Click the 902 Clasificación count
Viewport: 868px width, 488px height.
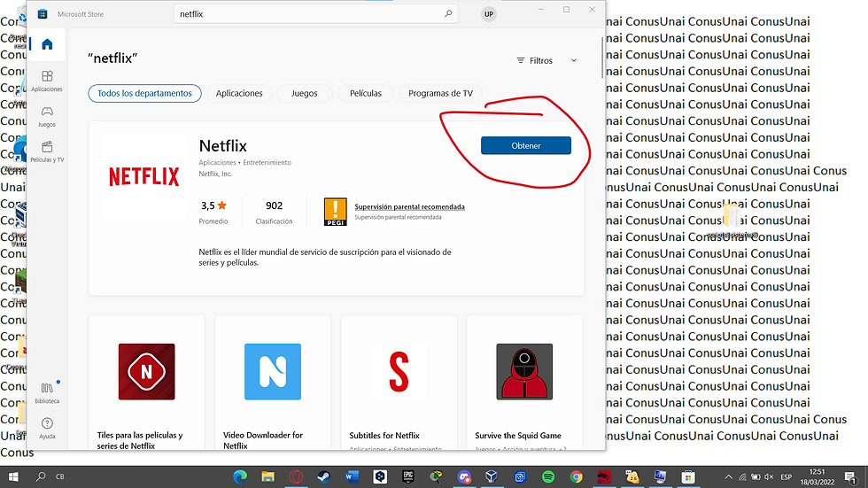point(274,205)
